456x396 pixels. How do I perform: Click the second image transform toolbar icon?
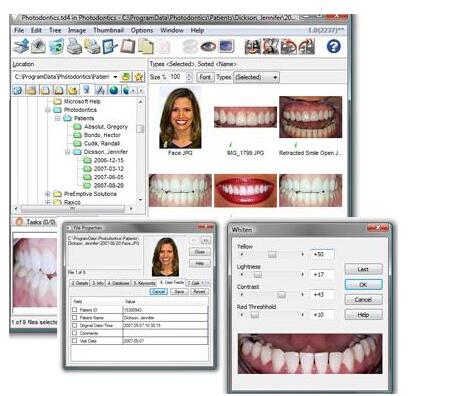[271, 46]
